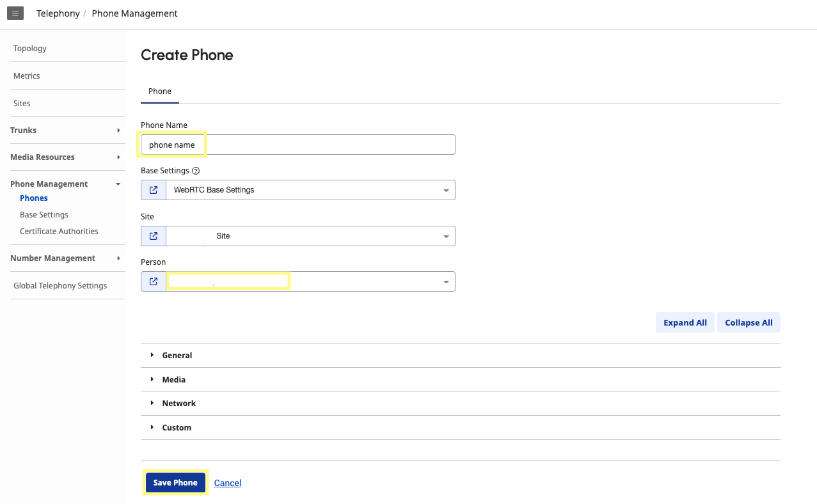Expand the Media settings section

(173, 379)
